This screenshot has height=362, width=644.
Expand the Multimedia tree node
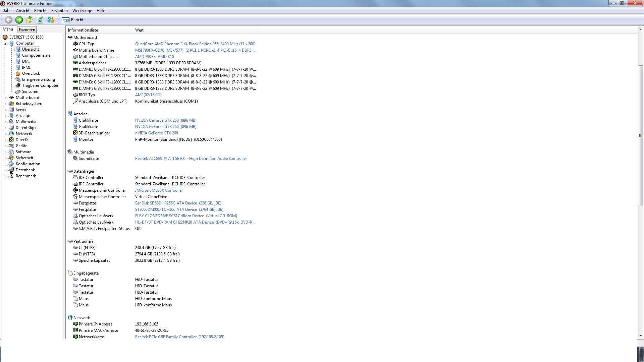[x=5, y=122]
